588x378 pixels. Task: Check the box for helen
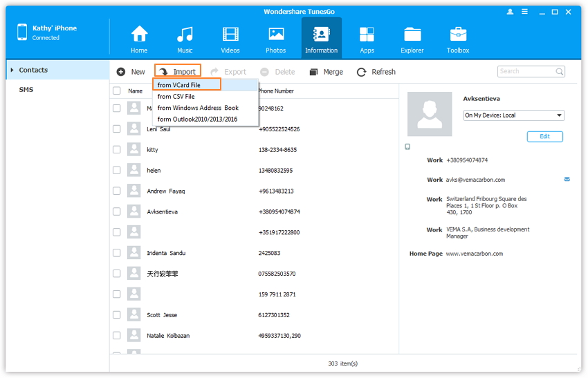pos(117,170)
